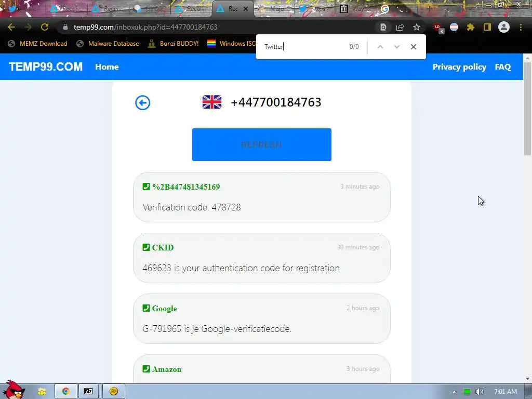Close the active Rec tab
Viewport: 532px width, 399px height.
point(246,9)
